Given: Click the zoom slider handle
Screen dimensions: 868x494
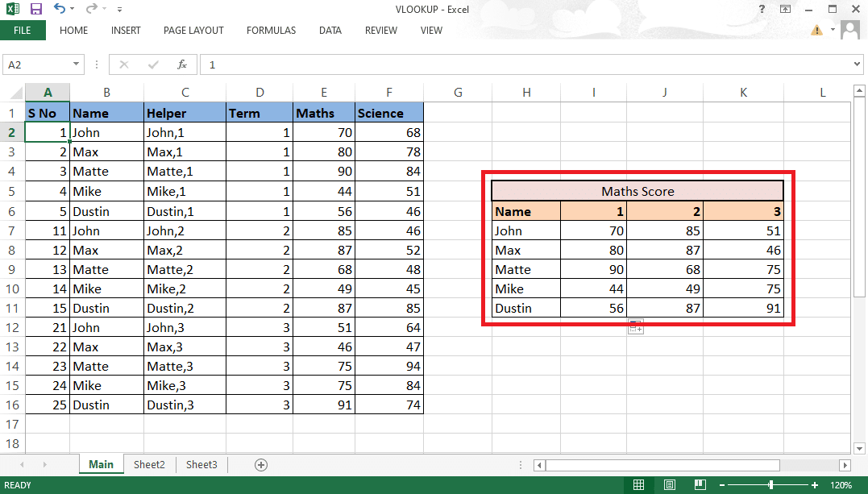Looking at the screenshot, I should 770,485.
